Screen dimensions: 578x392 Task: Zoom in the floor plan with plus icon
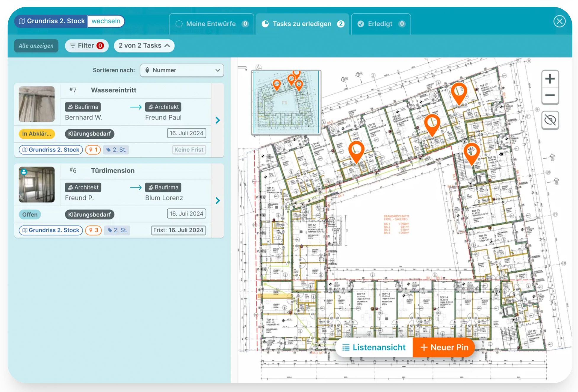coord(550,79)
